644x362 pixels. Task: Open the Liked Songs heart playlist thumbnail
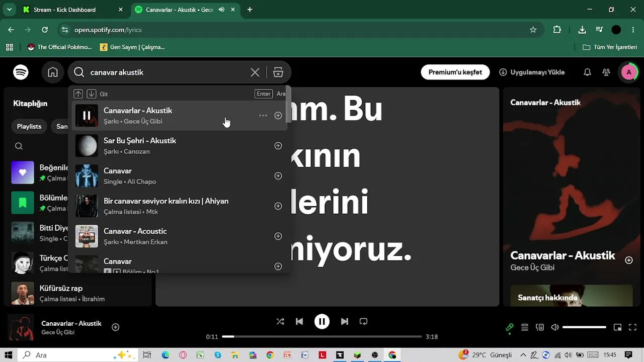pos(23,172)
